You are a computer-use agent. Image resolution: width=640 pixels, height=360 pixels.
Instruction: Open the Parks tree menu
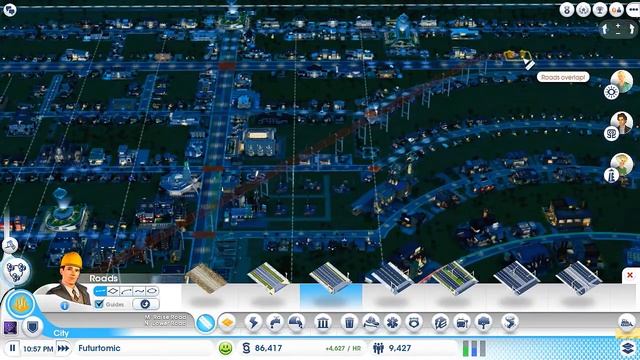tap(483, 322)
